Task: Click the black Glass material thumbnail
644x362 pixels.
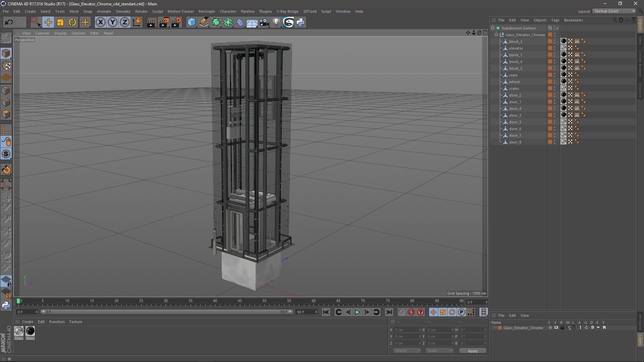Action: point(30,331)
